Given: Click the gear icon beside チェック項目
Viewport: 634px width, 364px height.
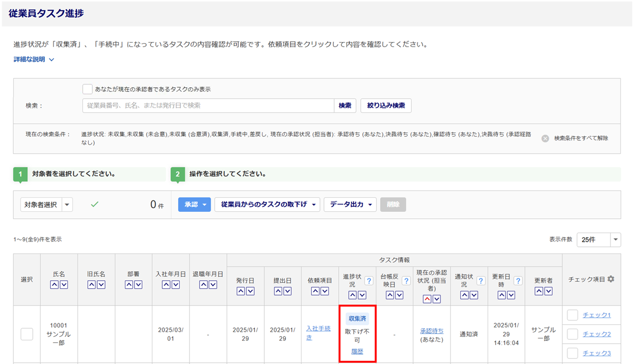Looking at the screenshot, I should (611, 279).
